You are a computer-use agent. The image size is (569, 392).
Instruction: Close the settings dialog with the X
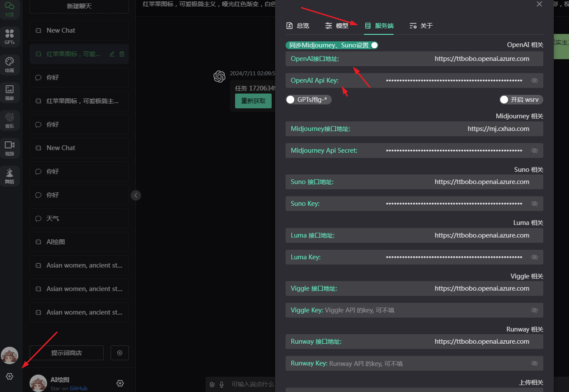pos(539,4)
